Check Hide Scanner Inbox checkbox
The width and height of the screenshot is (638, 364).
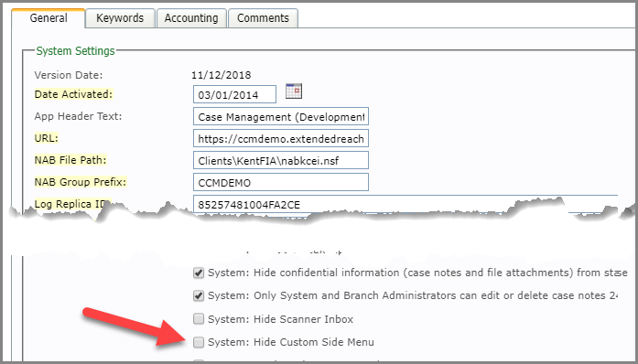199,319
